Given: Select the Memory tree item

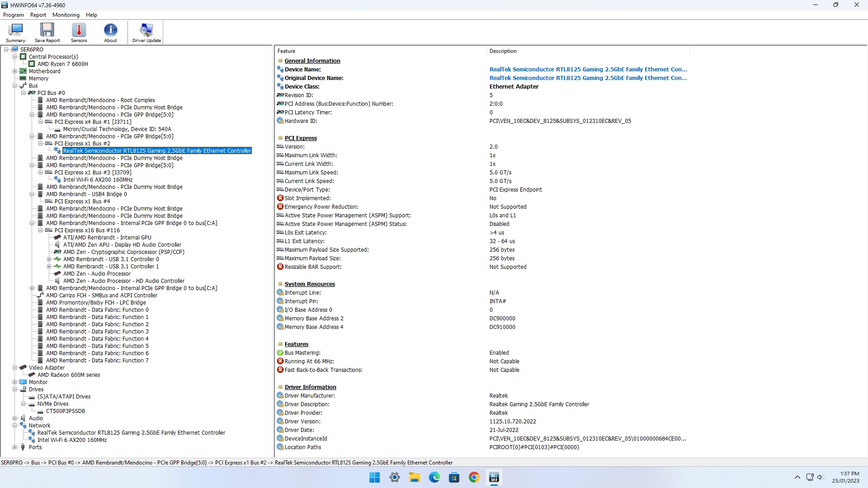Looking at the screenshot, I should (38, 79).
